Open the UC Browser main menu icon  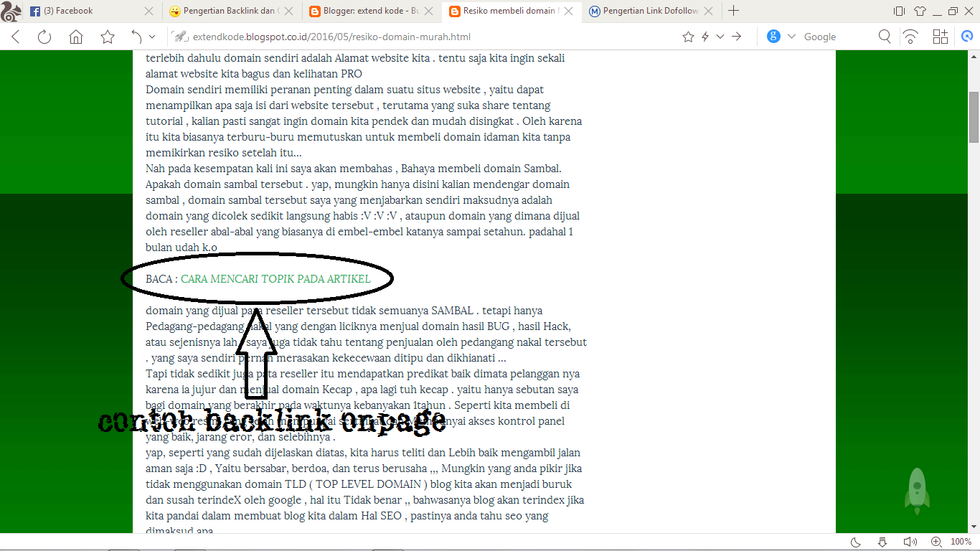coord(10,10)
